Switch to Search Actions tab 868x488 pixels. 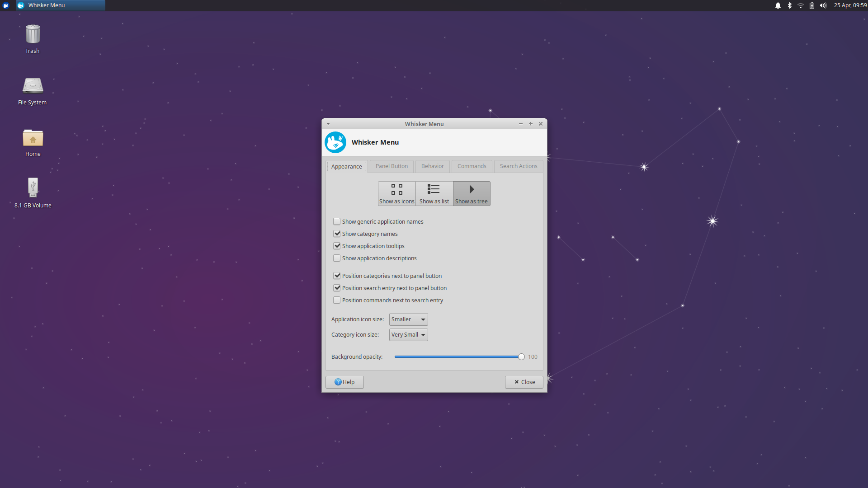(x=519, y=166)
